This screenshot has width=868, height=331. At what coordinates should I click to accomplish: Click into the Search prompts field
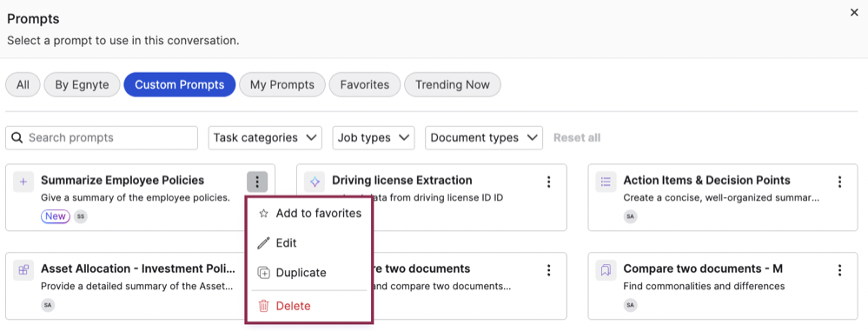tap(102, 138)
